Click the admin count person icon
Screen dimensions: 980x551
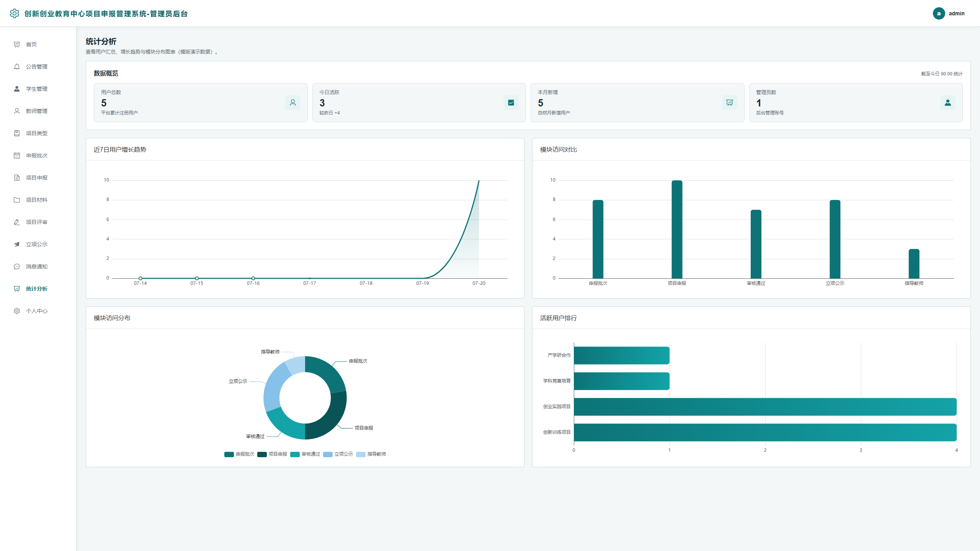coord(948,103)
